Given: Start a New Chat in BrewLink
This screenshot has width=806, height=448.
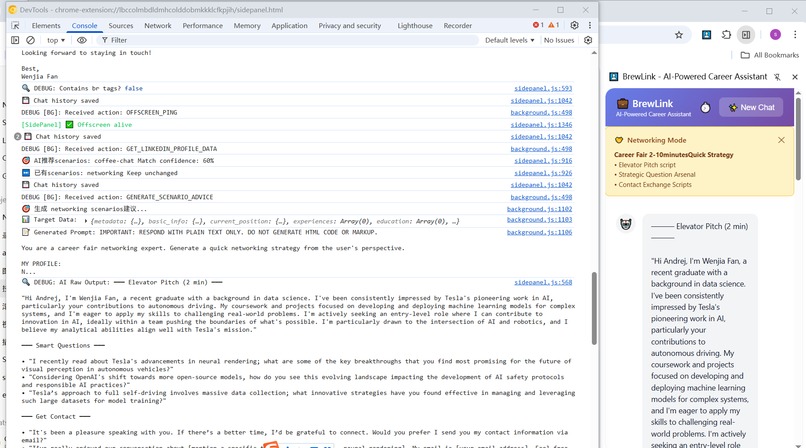Looking at the screenshot, I should coord(751,107).
